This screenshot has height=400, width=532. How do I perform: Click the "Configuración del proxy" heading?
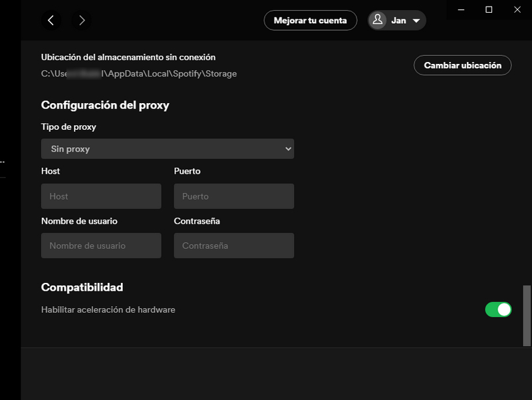(105, 105)
